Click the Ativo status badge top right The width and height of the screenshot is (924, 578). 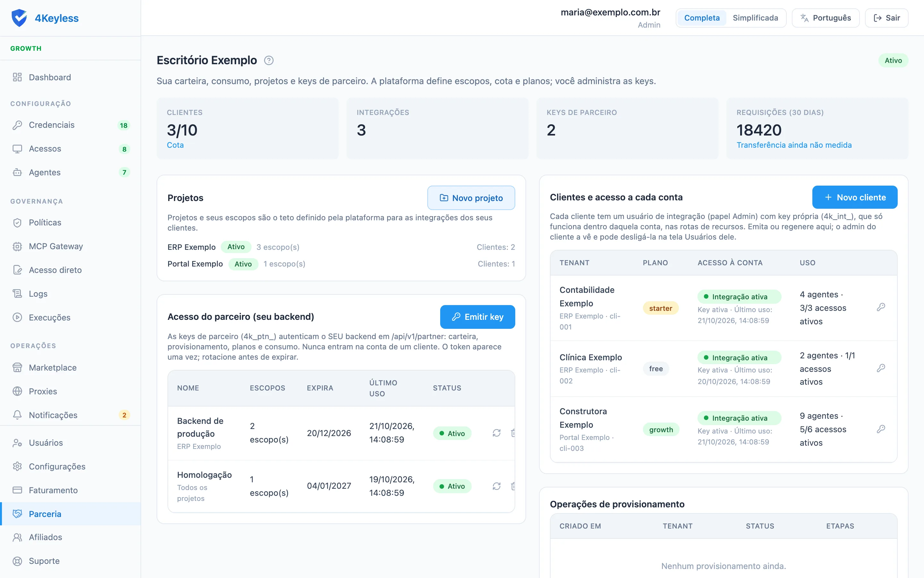(893, 60)
